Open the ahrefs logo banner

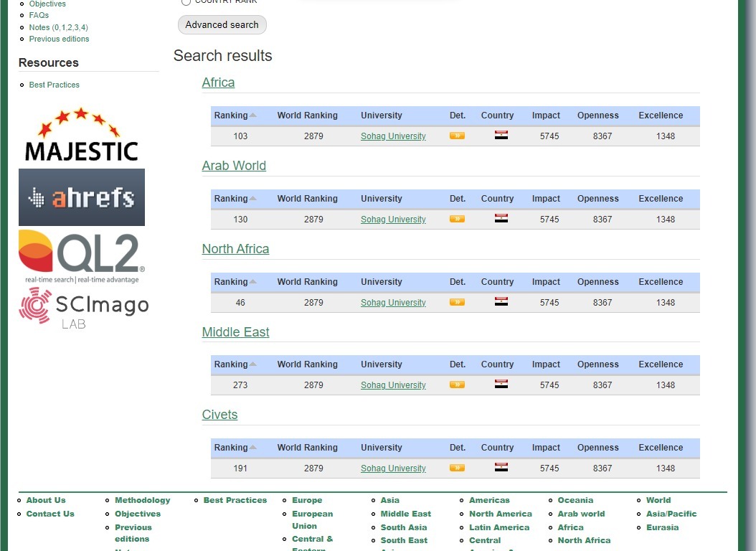(82, 197)
